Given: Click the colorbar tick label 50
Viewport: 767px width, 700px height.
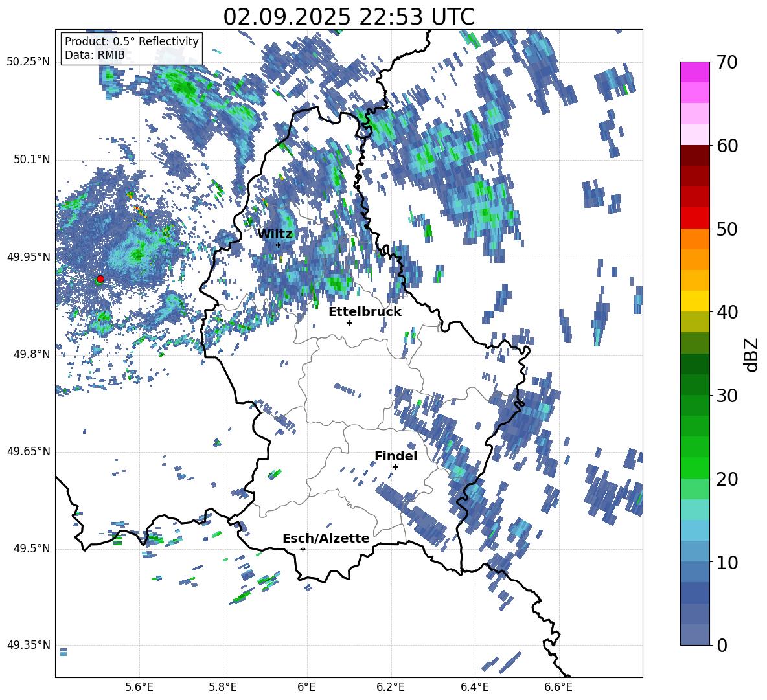Looking at the screenshot, I should pyautogui.click(x=727, y=229).
